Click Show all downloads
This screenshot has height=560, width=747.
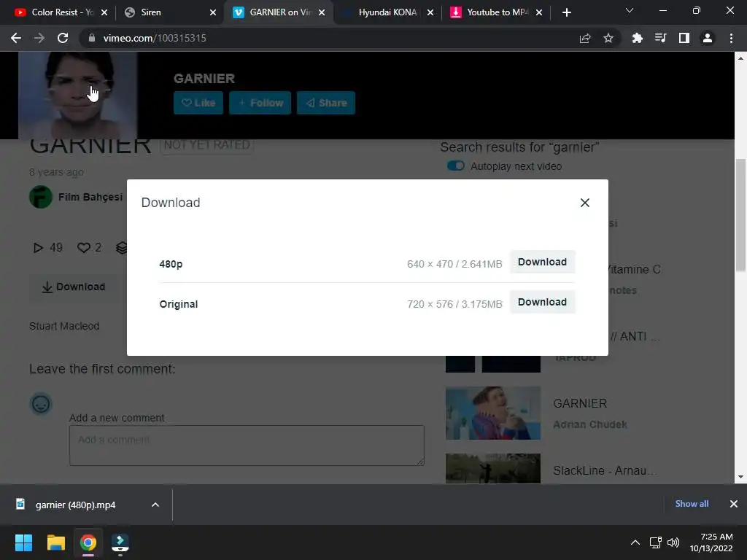coord(692,504)
